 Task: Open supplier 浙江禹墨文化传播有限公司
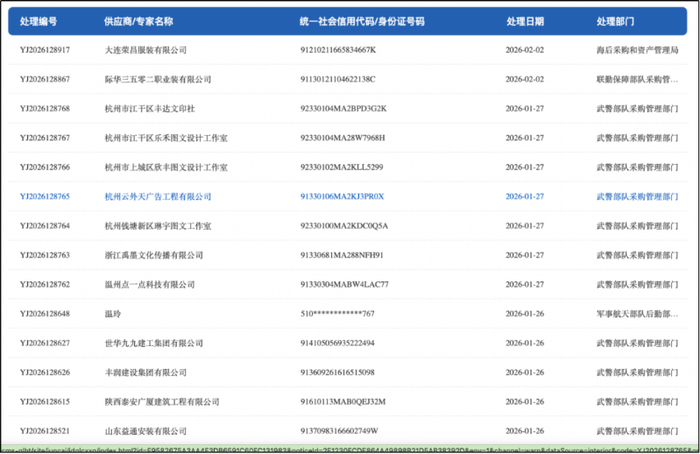(154, 255)
